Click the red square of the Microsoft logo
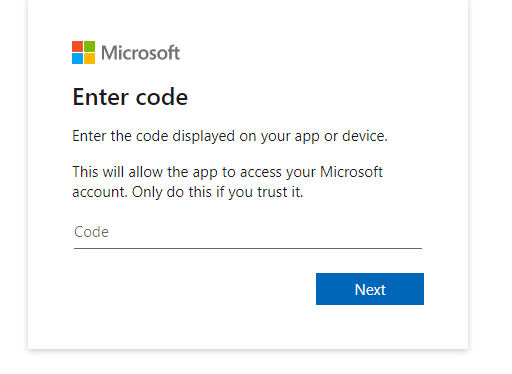 click(x=77, y=46)
